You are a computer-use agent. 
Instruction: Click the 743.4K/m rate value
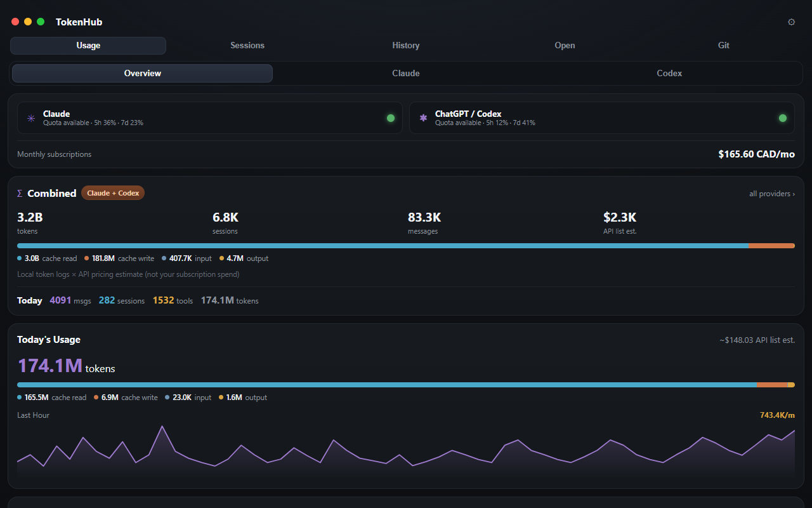point(777,415)
